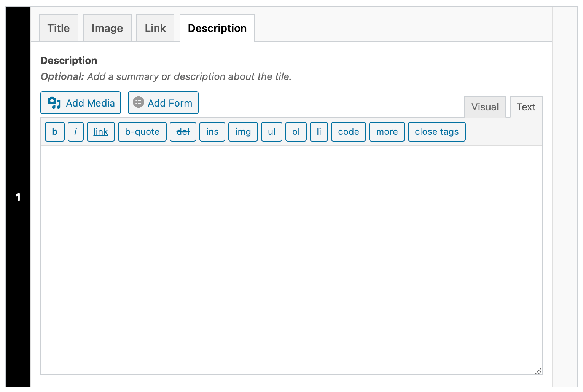
Task: Apply bold with the b button
Action: click(x=55, y=132)
